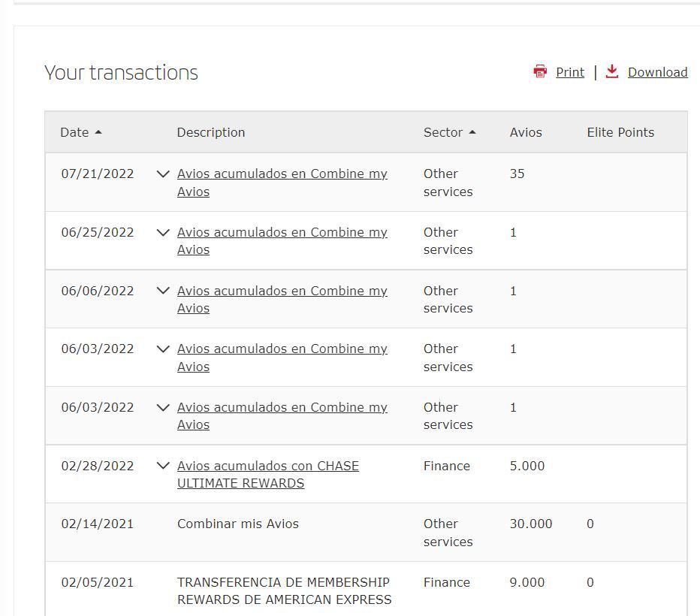700x616 pixels.
Task: Click the Avios column header
Action: point(526,132)
